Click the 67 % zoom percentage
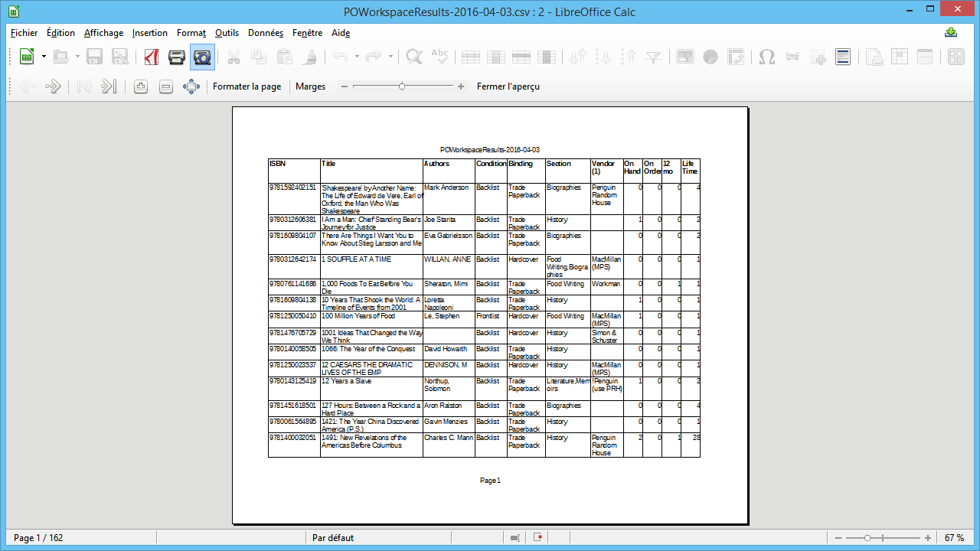Screen dimensions: 980x551 (954, 538)
